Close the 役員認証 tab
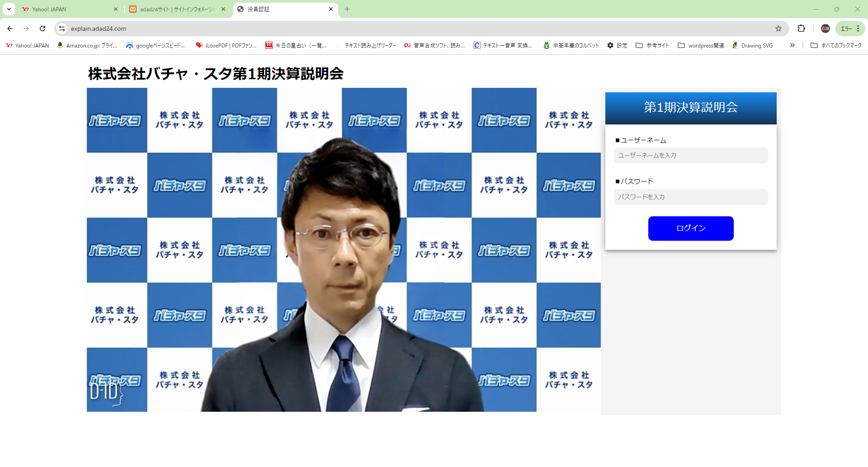The width and height of the screenshot is (868, 467). tap(331, 9)
